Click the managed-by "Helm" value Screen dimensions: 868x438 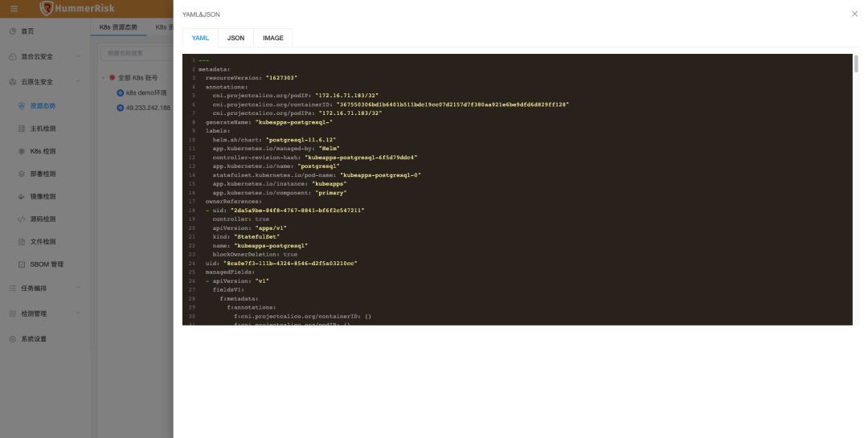click(329, 149)
